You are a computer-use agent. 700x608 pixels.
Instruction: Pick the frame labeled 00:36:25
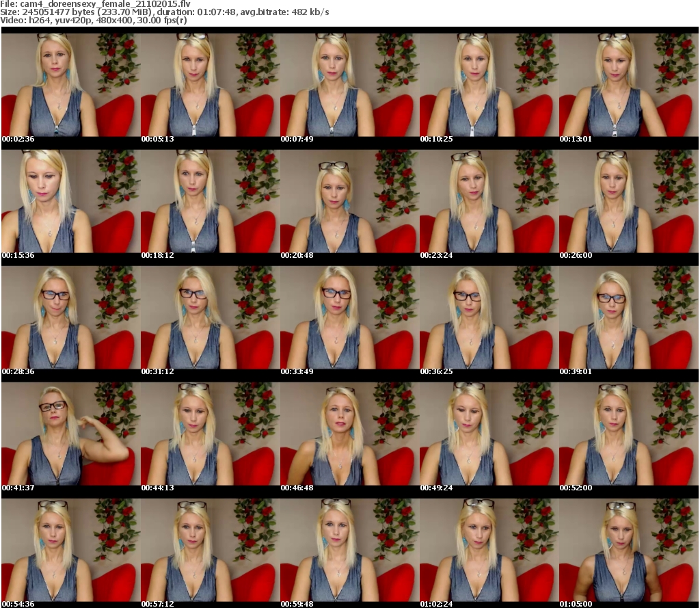(x=489, y=318)
